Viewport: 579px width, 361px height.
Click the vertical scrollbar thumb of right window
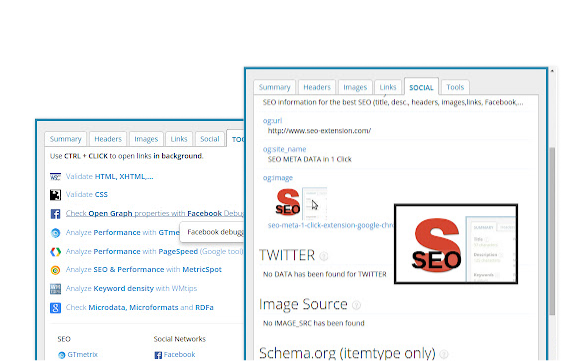point(552,231)
